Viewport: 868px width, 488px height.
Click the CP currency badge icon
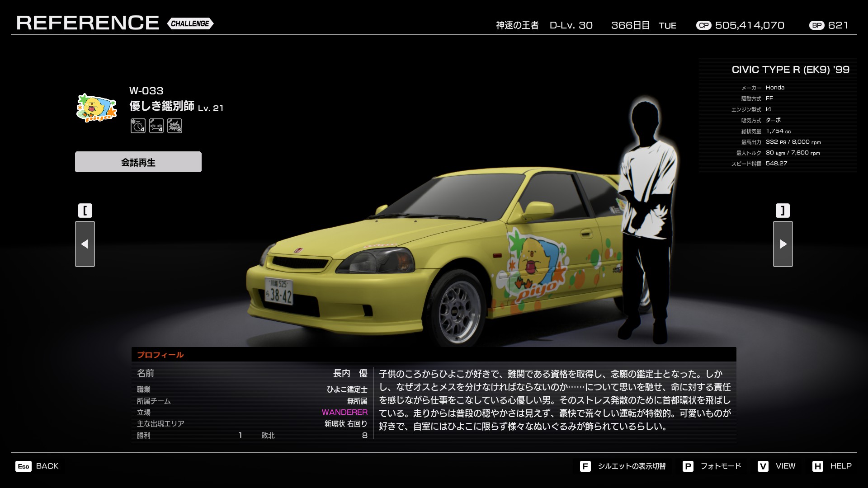click(703, 26)
